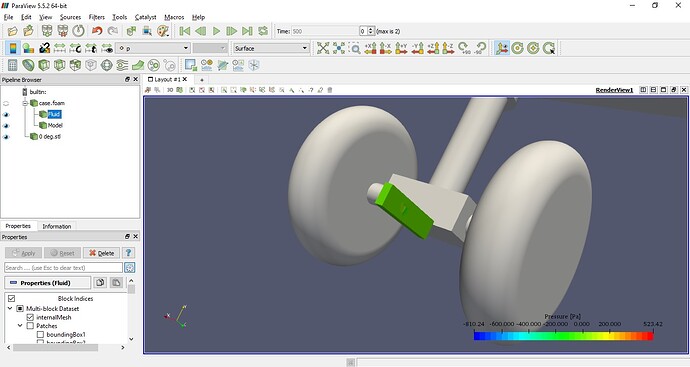
Task: Uncheck the internalMesh checkbox
Action: [x=30, y=317]
